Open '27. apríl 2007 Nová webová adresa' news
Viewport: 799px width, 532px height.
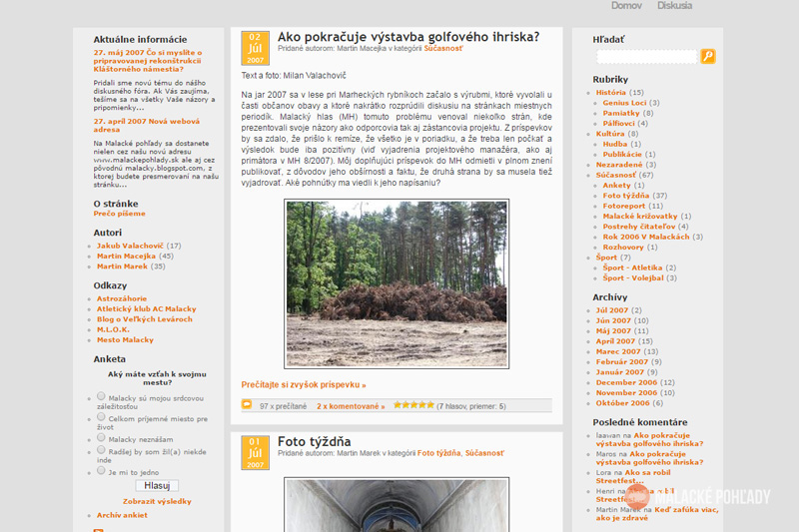146,125
